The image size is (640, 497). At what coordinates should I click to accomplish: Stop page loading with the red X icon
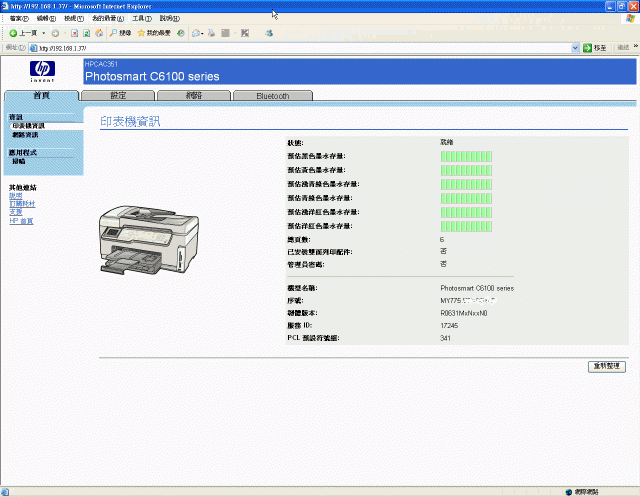tap(74, 33)
